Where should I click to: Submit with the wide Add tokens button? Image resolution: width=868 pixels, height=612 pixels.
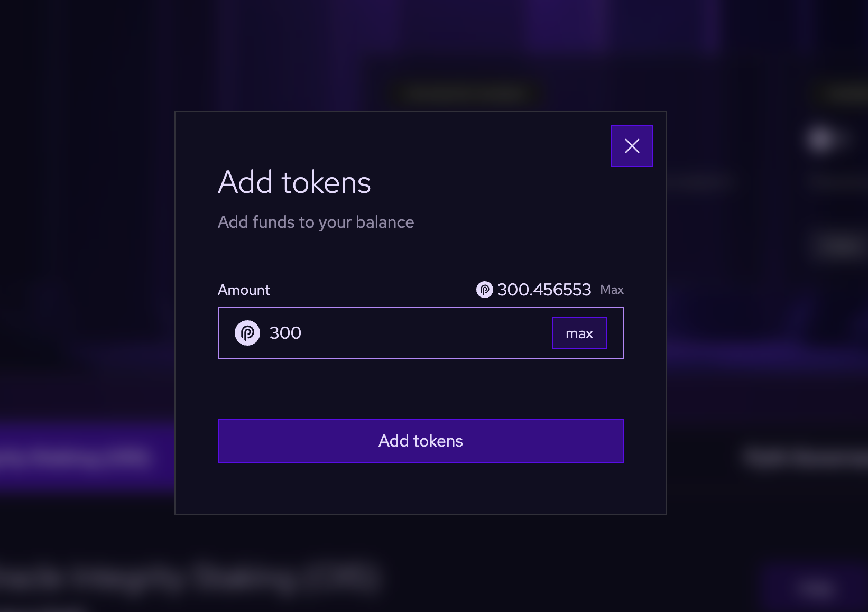420,441
